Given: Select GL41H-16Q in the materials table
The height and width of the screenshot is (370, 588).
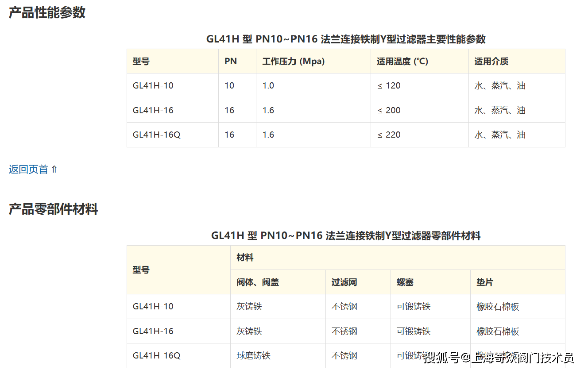Looking at the screenshot, I should click(157, 355).
